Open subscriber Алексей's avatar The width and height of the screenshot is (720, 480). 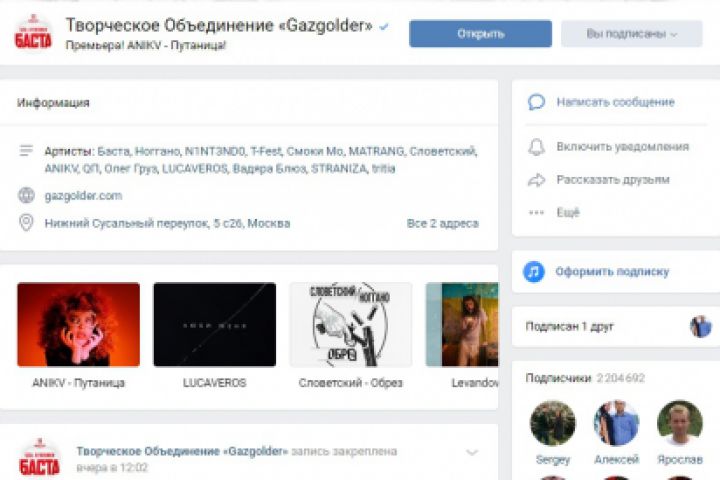pyautogui.click(x=616, y=423)
